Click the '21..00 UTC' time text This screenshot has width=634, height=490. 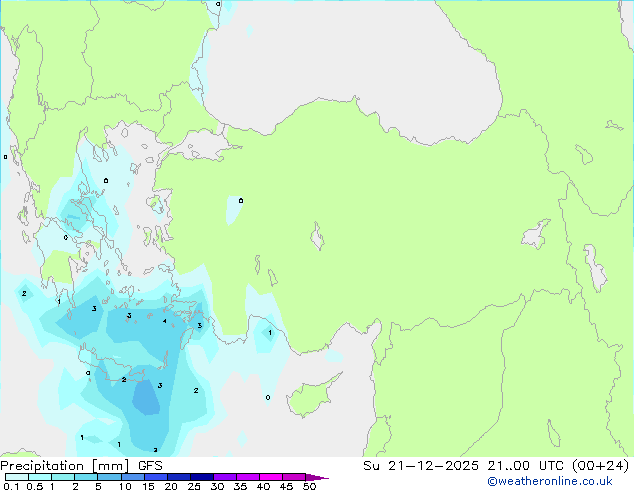525,466
